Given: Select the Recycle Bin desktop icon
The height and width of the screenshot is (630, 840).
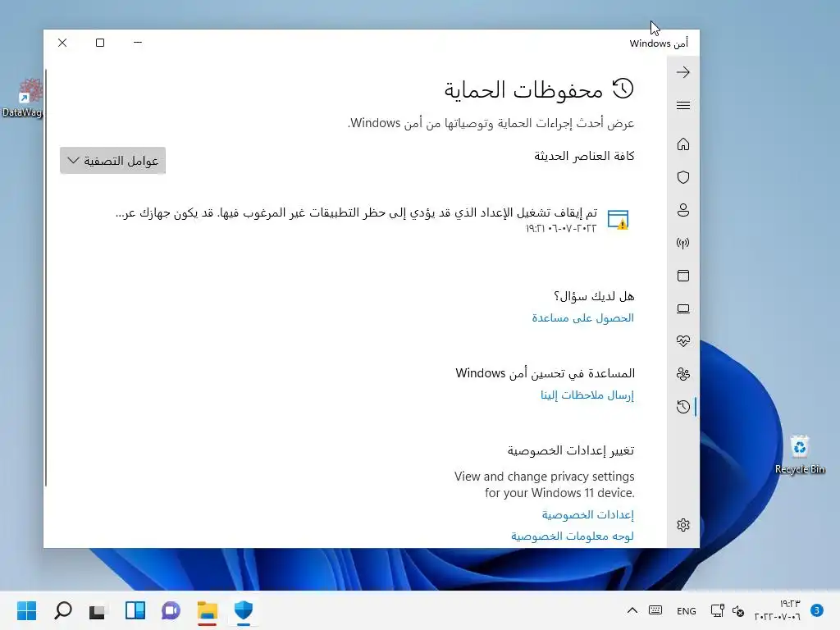Looking at the screenshot, I should click(800, 454).
